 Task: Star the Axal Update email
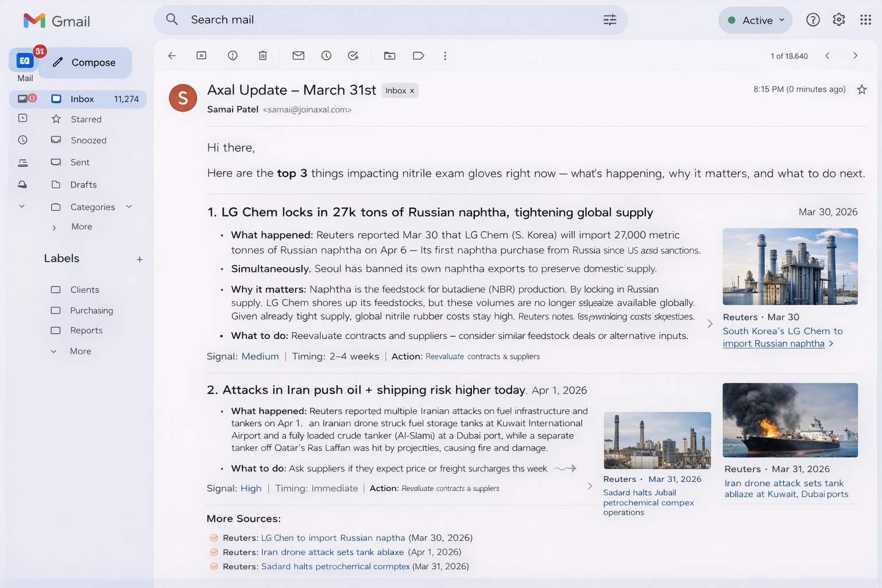tap(862, 90)
